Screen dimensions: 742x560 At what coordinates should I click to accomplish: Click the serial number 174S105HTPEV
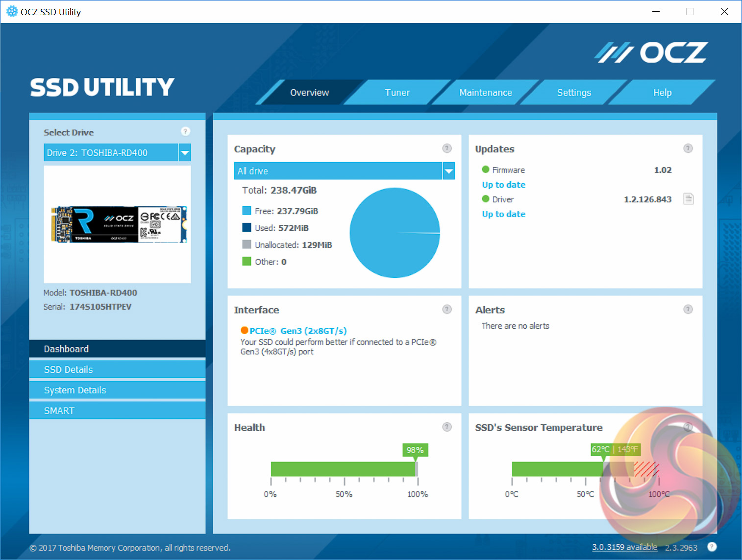click(100, 307)
